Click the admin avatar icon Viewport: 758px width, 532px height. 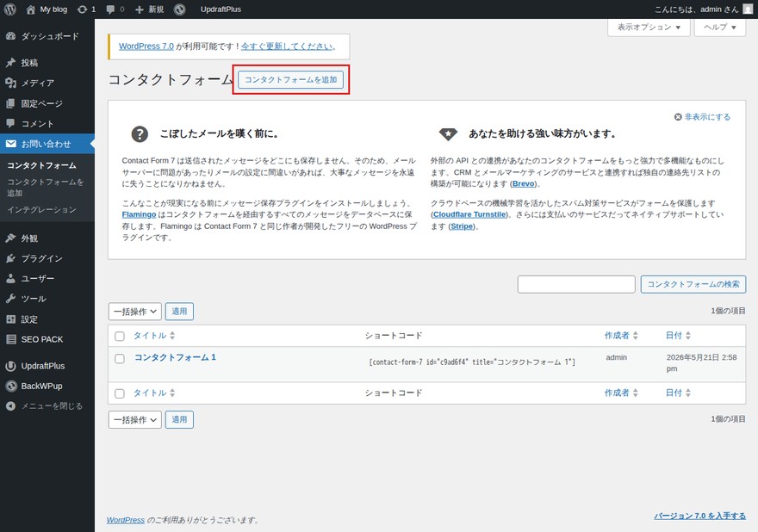[748, 9]
